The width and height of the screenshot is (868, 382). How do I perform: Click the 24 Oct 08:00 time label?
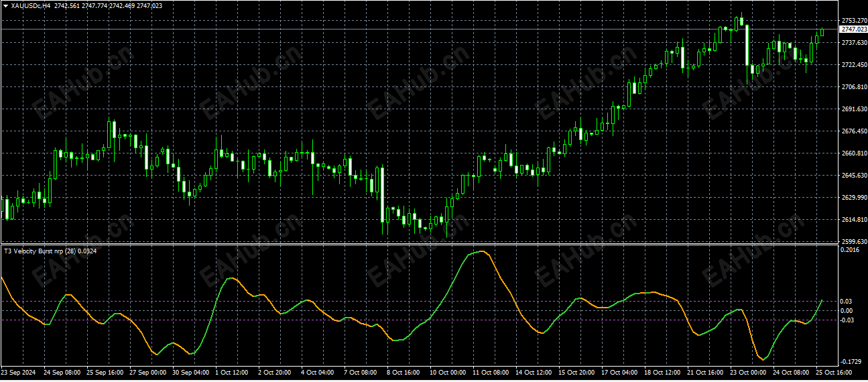791,372
